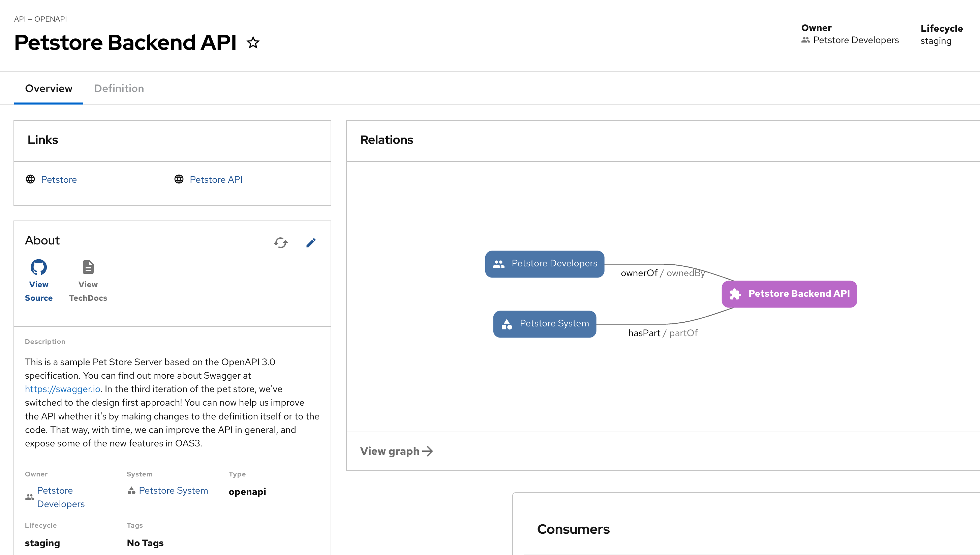Screen dimensions: 980x555
Task: Click the Consumers card heading
Action: click(x=573, y=529)
